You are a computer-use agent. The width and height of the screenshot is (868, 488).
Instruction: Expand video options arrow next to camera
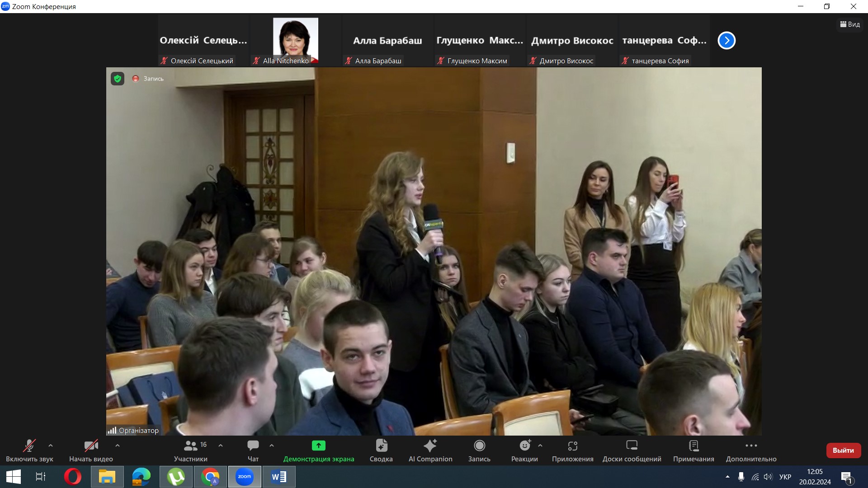click(x=118, y=446)
